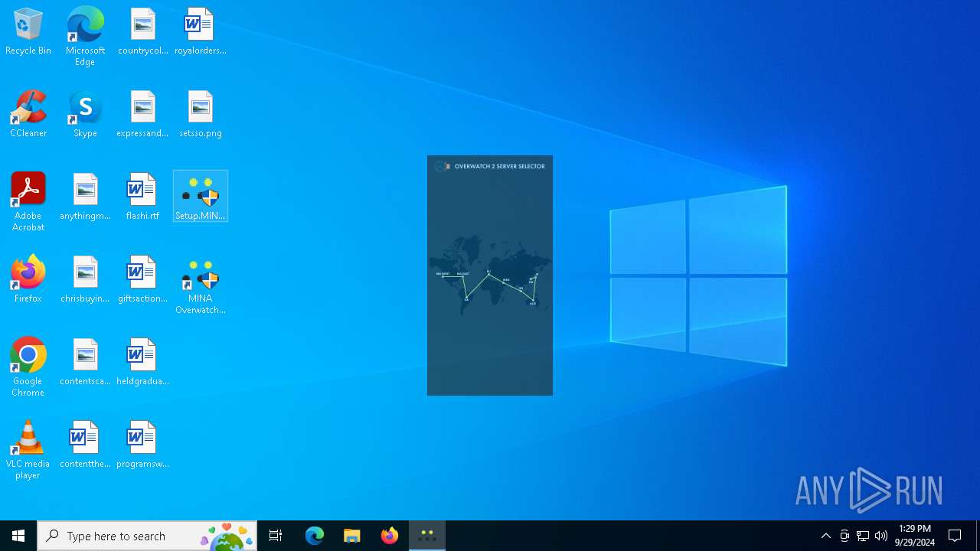Launch the Google Chrome desktop shortcut
The width and height of the screenshot is (980, 551).
click(28, 367)
